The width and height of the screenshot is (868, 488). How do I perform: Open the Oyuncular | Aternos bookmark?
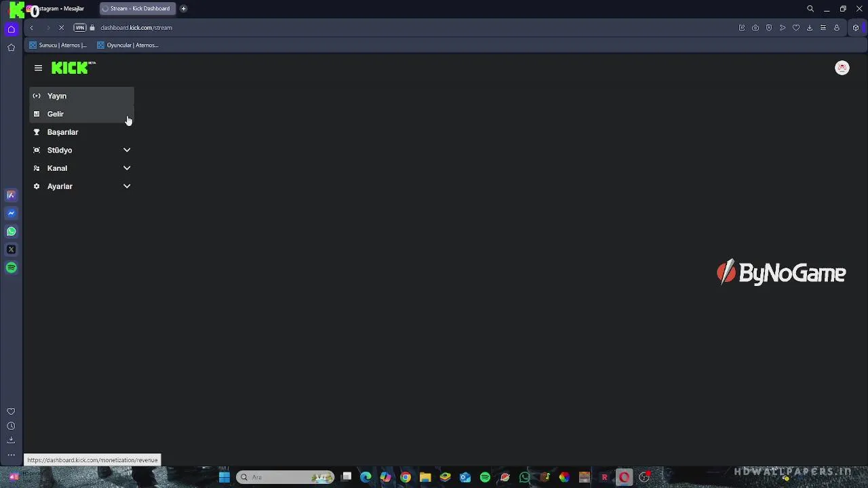pyautogui.click(x=127, y=45)
